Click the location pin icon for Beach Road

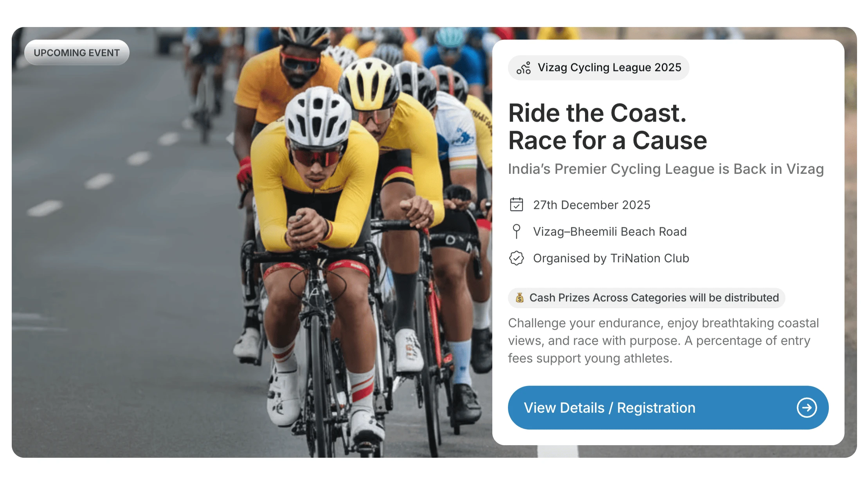(x=517, y=231)
